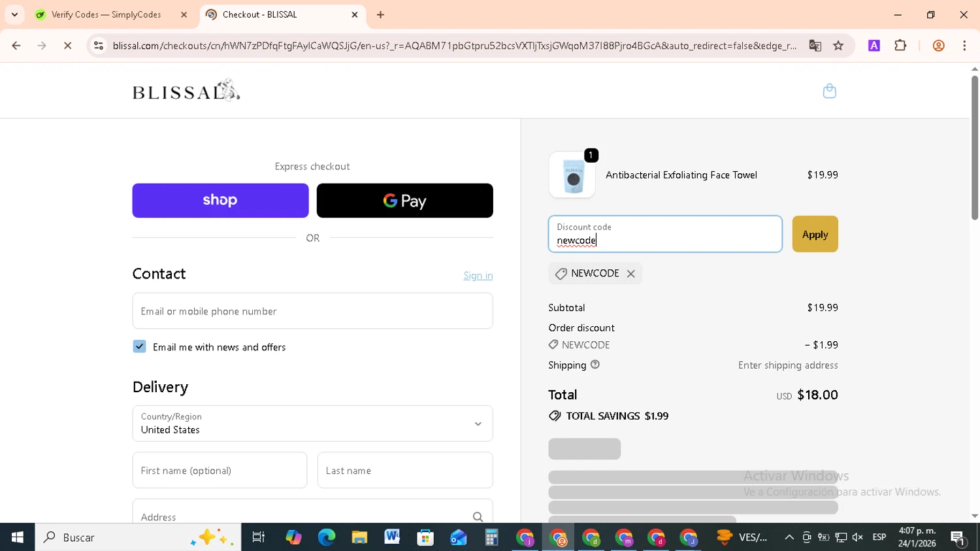Image resolution: width=980 pixels, height=551 pixels.
Task: Pay with Shop Pay button
Action: (x=220, y=201)
